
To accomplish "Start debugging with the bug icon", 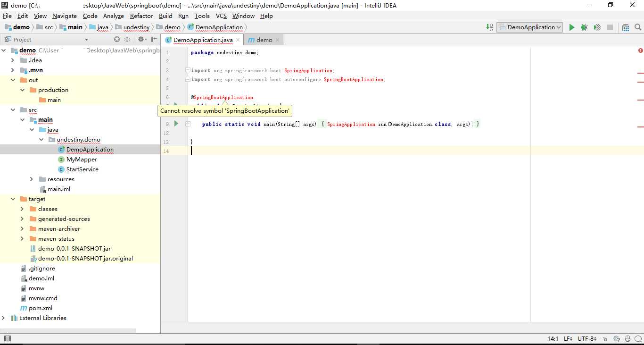I will coord(584,27).
